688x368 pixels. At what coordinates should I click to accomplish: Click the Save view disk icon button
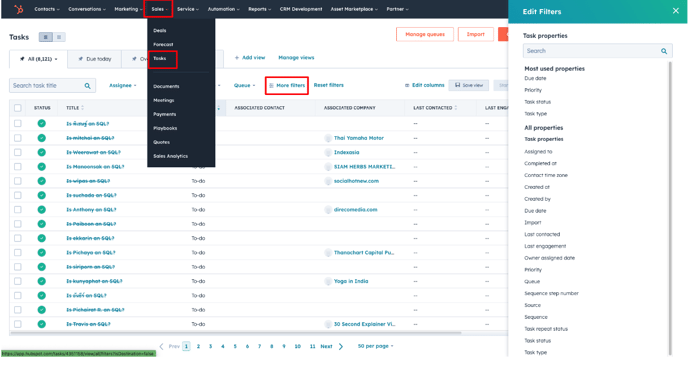[469, 85]
